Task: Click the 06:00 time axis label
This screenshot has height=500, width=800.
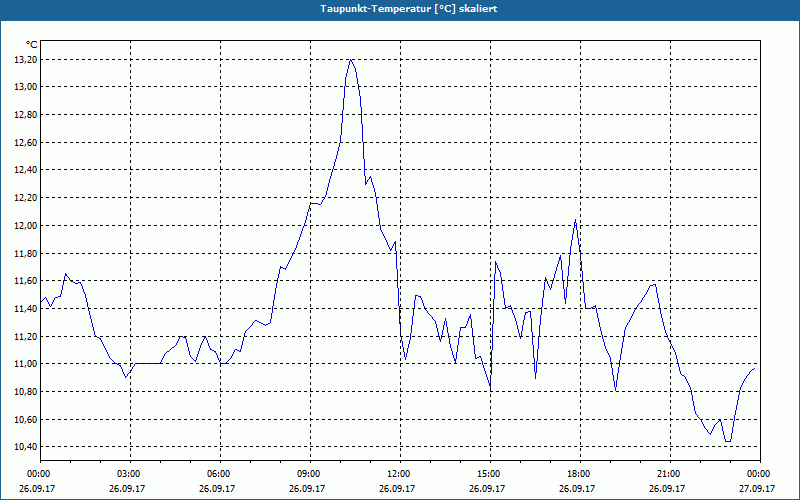Action: click(x=220, y=474)
